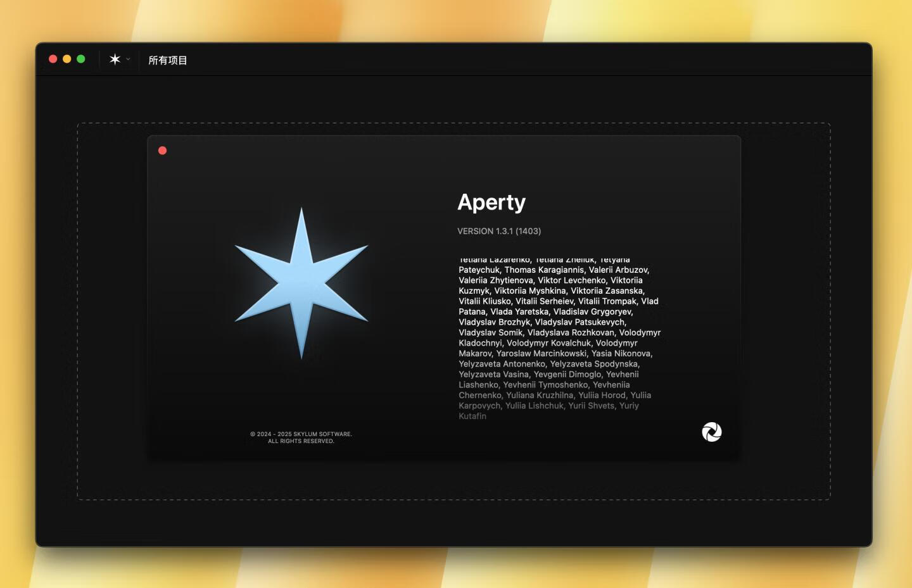Click the VERSION 1.3.1 (1403) text
Screen dimensions: 912x588
click(499, 231)
